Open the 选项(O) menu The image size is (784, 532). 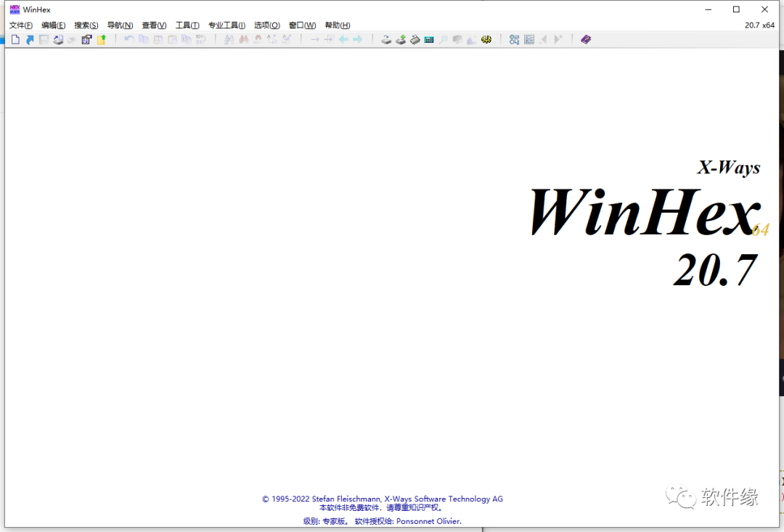click(x=266, y=25)
